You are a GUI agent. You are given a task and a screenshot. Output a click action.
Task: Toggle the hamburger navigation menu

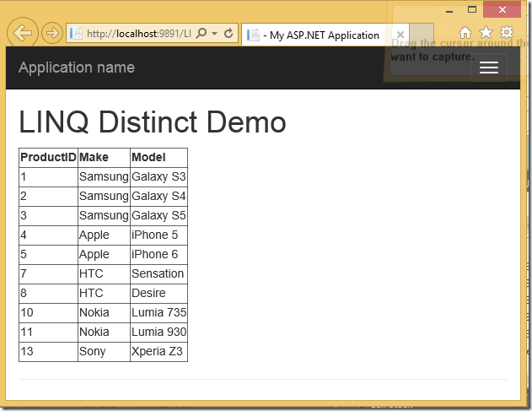point(489,68)
